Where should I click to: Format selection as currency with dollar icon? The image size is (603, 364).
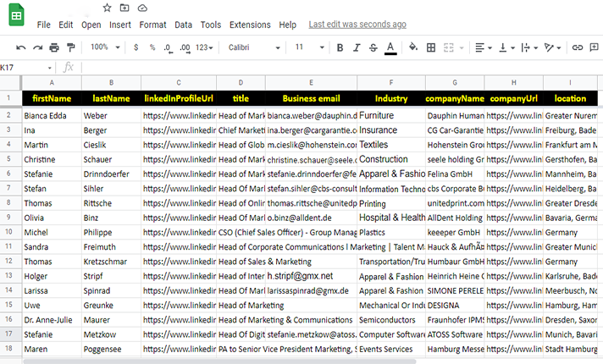pos(136,47)
